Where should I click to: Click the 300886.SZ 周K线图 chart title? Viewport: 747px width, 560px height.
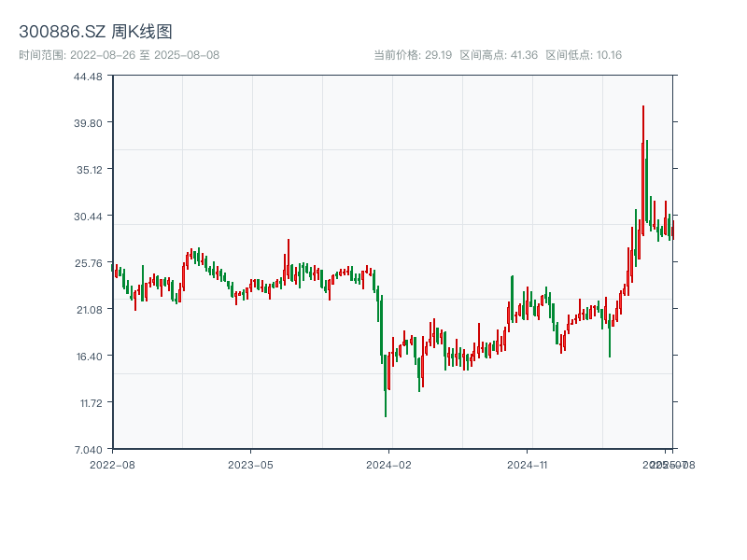[95, 33]
